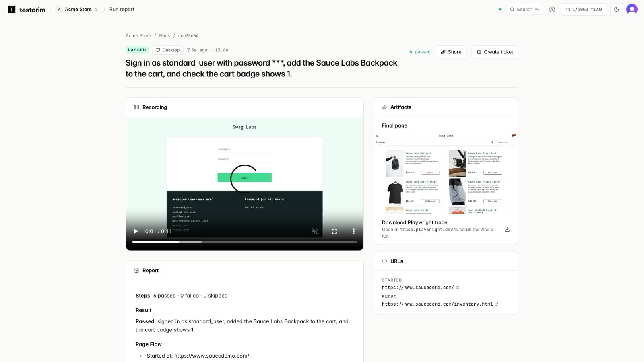Open the 1/1000 TEAM usage badge
Screen dimensions: 644x362
[x=584, y=9]
